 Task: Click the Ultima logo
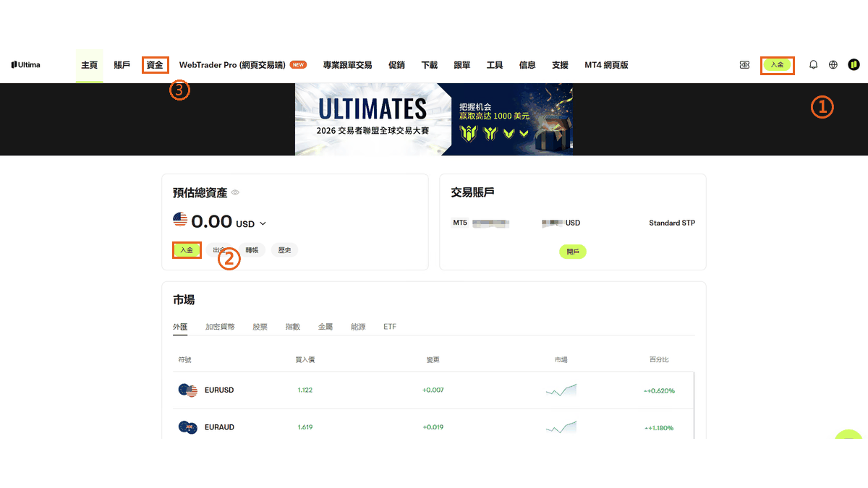(x=26, y=65)
